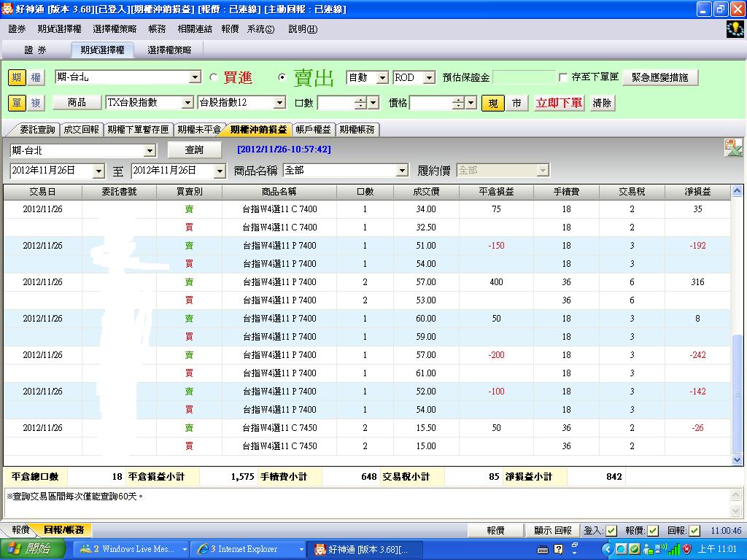The image size is (747, 560).
Task: Select the 期 futures toggle button
Action: click(17, 77)
